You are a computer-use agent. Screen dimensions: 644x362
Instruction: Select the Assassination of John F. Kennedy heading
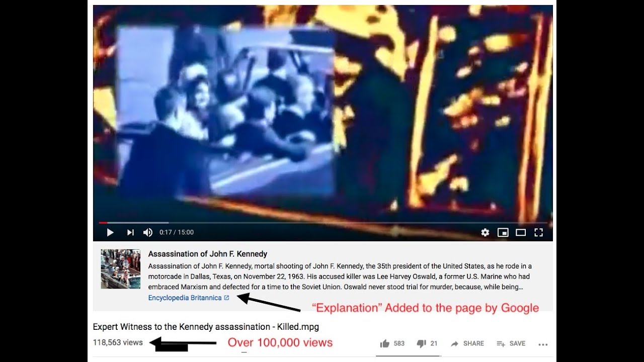(207, 254)
